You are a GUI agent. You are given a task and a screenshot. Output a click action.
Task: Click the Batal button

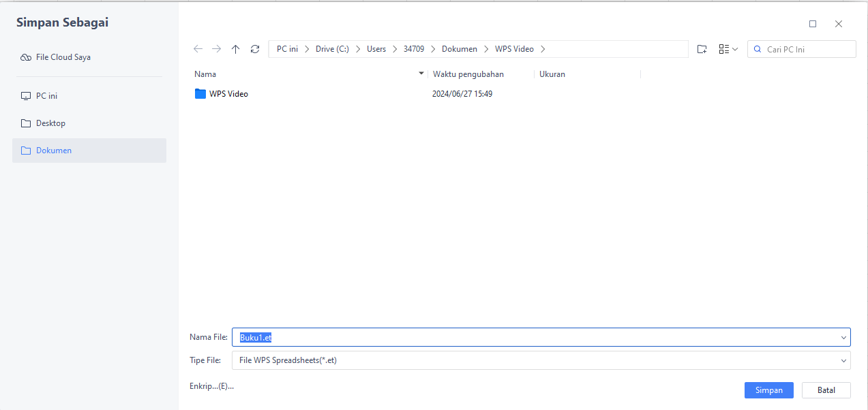[826, 390]
